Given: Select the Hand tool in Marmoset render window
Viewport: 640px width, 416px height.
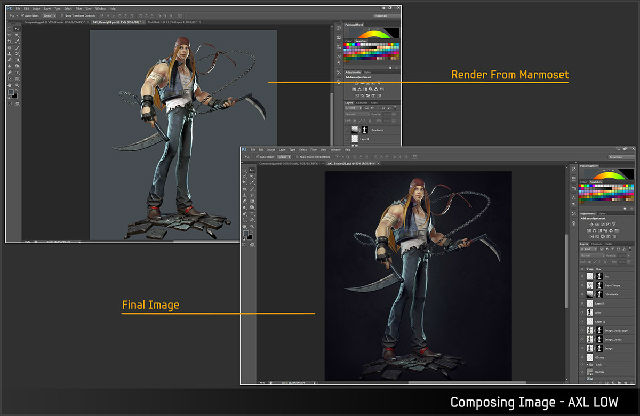Looking at the screenshot, I should pos(9,85).
